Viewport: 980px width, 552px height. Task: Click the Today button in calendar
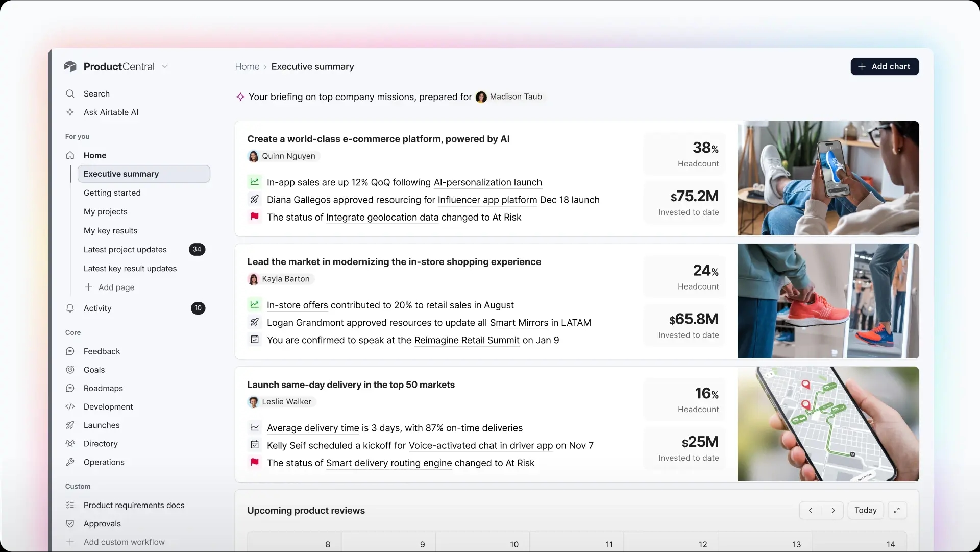click(x=866, y=510)
